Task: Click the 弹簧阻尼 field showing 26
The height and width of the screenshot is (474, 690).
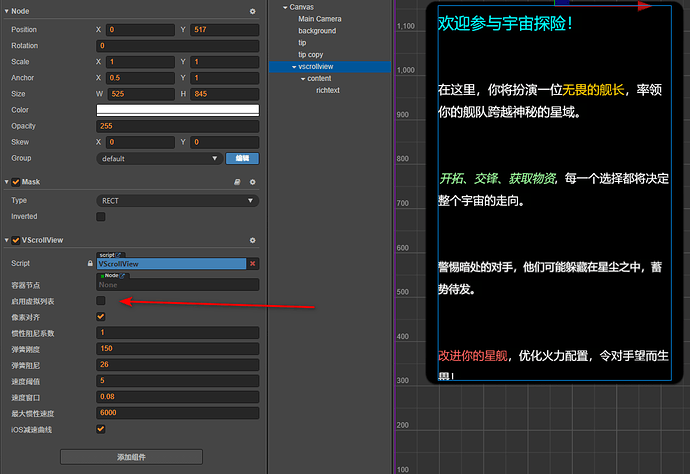Action: click(x=177, y=364)
